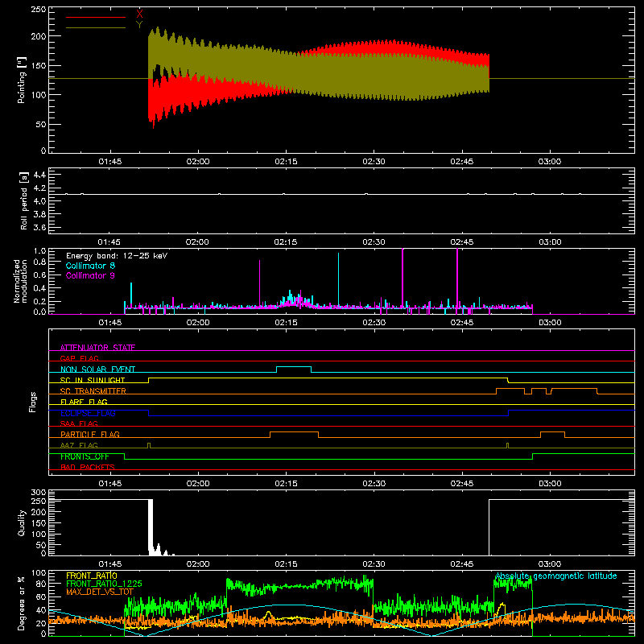Click the PARTICLE_FLAG label

pyautogui.click(x=90, y=435)
